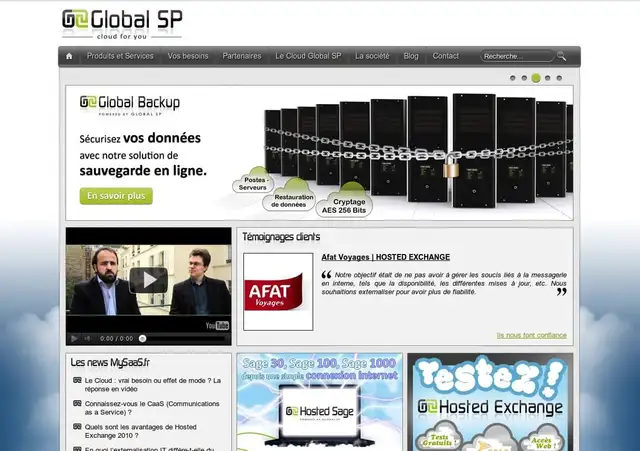
Task: Click Ils nous font confiance link
Action: tap(531, 335)
